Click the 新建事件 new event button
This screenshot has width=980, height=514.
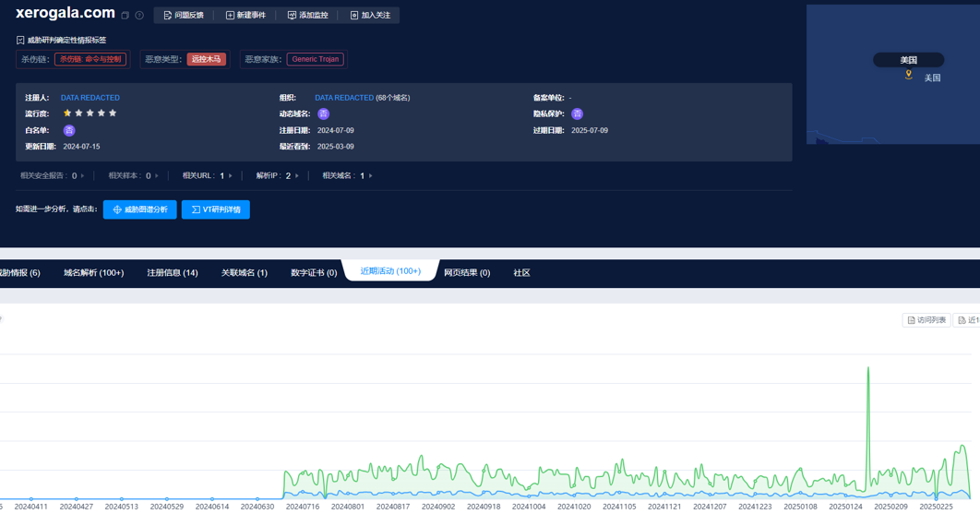click(x=245, y=15)
